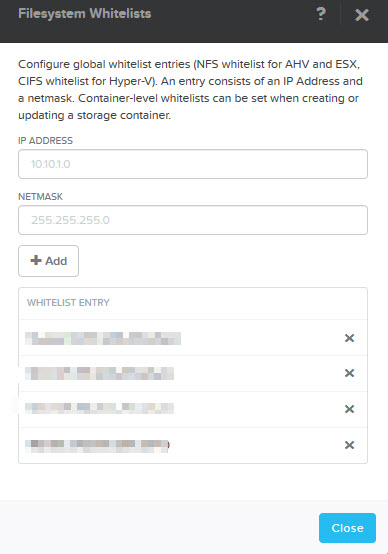The image size is (388, 554).
Task: Focus the Netmask input field
Action: pos(193,220)
